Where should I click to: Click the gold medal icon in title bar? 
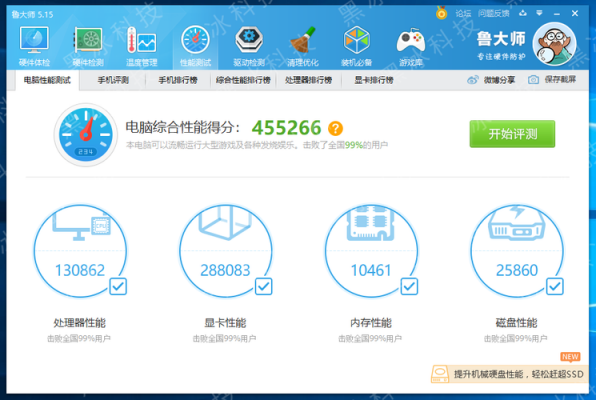(441, 13)
